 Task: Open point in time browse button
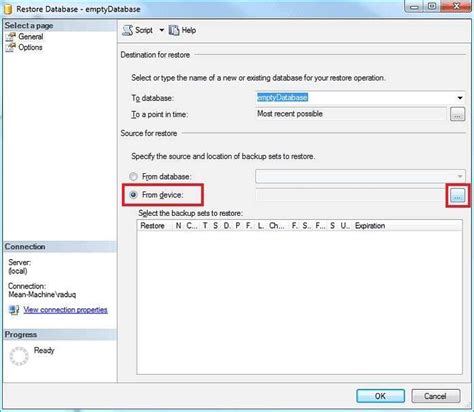coord(457,114)
